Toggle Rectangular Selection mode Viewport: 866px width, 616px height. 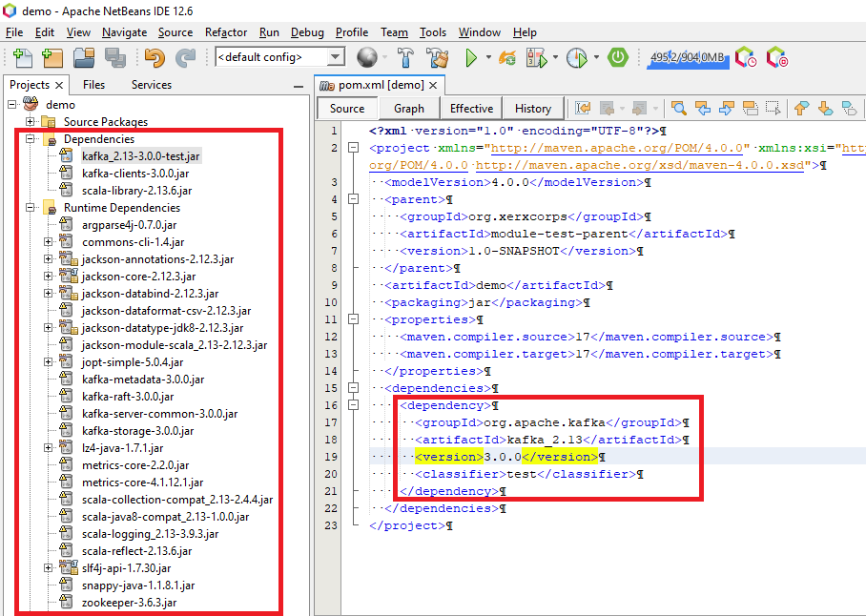click(x=773, y=108)
